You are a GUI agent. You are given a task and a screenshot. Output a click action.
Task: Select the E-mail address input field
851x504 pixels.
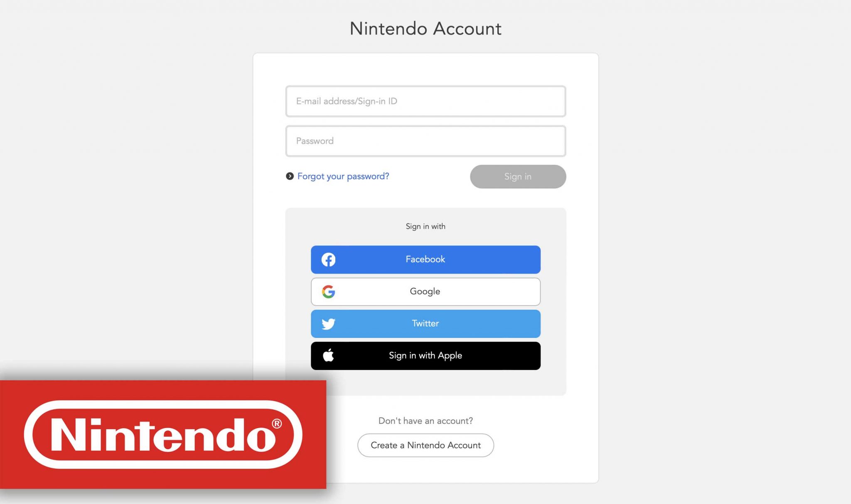point(425,101)
